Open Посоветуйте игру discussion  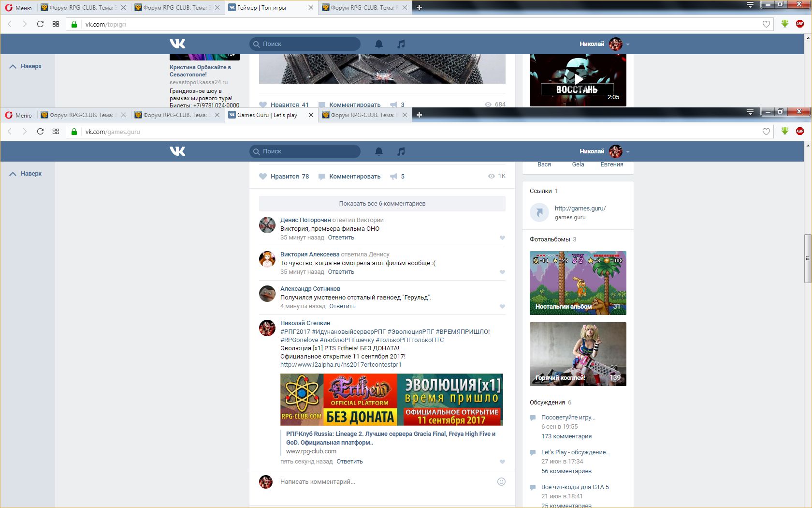tap(568, 418)
